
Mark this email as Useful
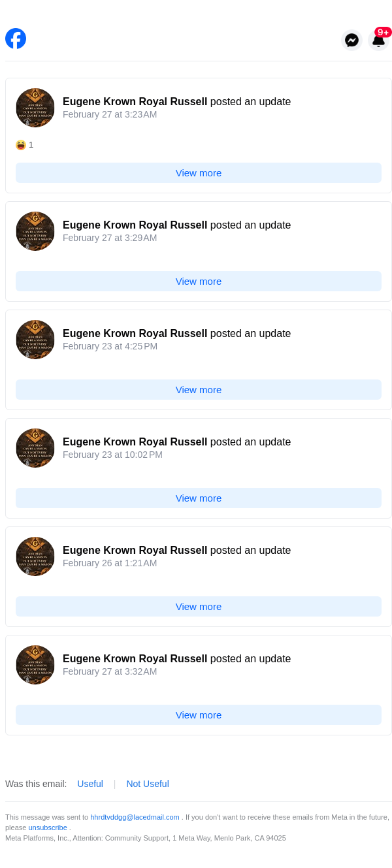tap(90, 784)
